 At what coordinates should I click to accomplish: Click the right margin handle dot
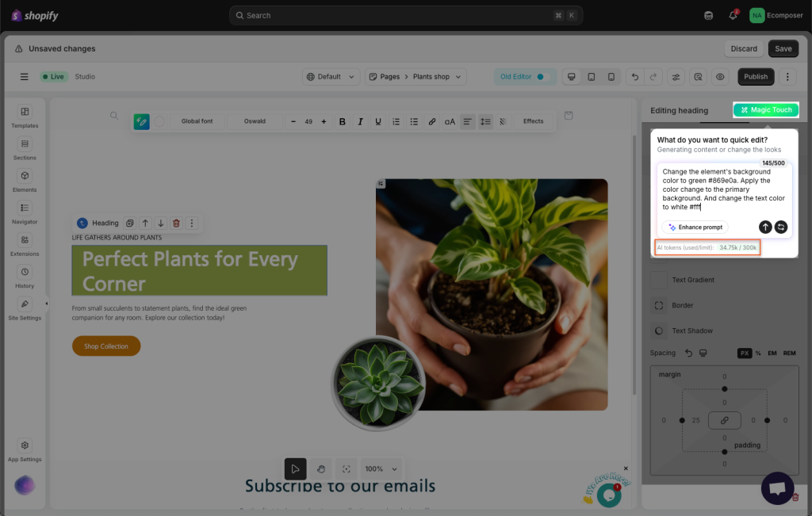click(x=767, y=420)
